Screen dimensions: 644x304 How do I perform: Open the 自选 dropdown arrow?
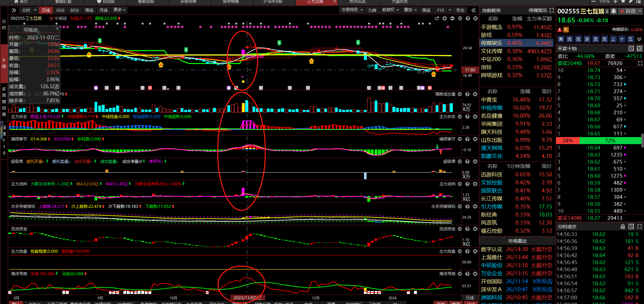pyautogui.click(x=640, y=11)
